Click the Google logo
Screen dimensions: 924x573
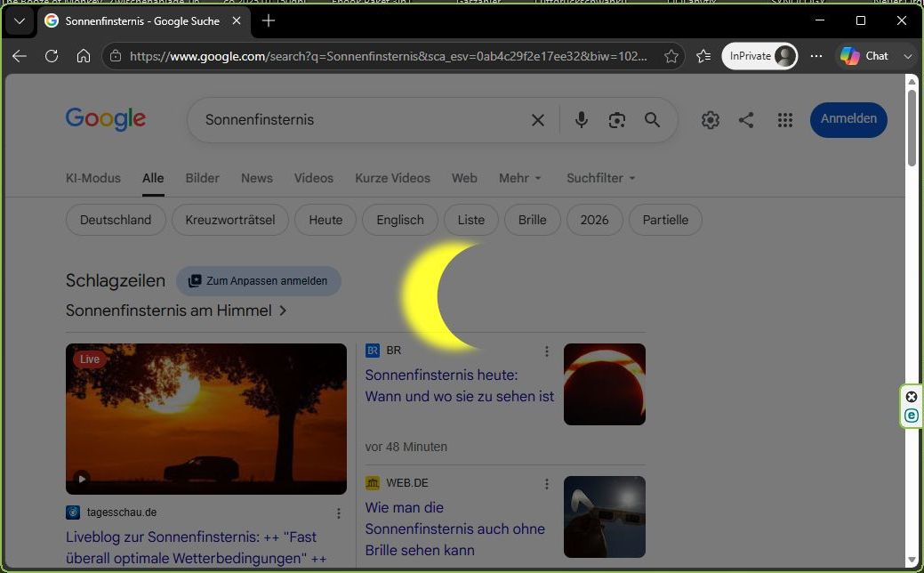tap(106, 119)
